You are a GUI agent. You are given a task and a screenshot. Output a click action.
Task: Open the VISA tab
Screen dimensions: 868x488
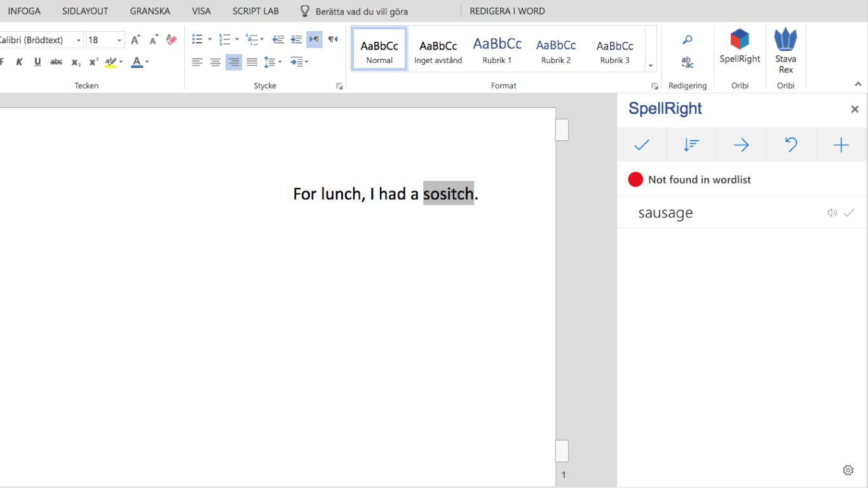[201, 11]
